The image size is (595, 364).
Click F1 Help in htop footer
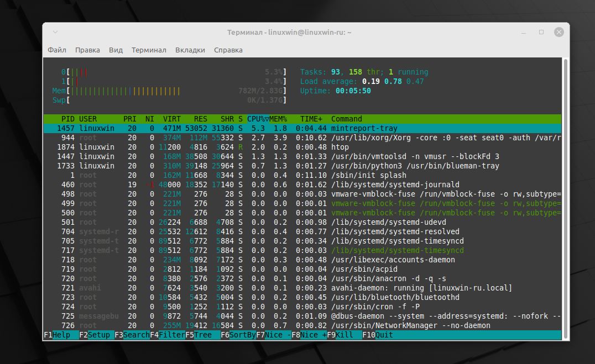click(x=61, y=335)
